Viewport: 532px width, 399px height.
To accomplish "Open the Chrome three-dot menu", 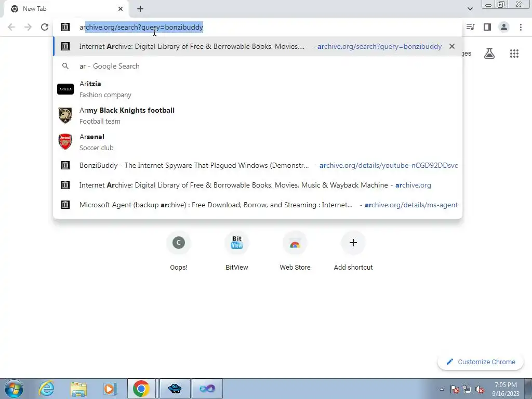I will (521, 27).
